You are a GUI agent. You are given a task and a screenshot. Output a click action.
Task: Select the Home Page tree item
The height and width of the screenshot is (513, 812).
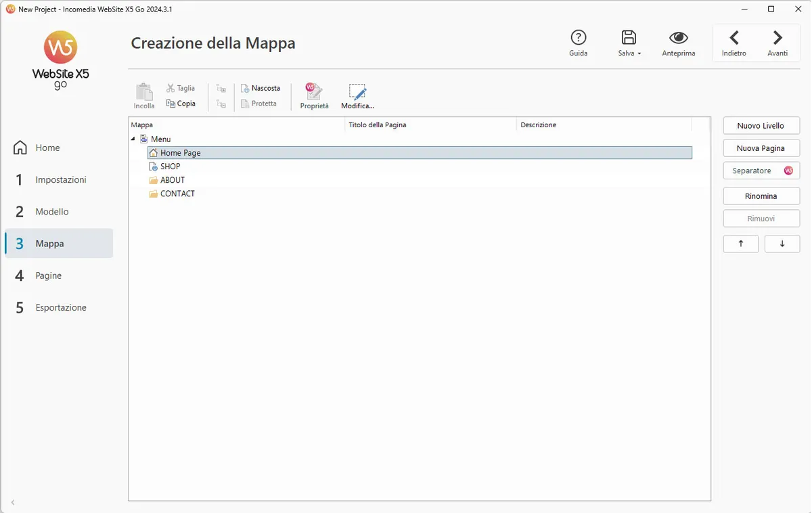420,153
